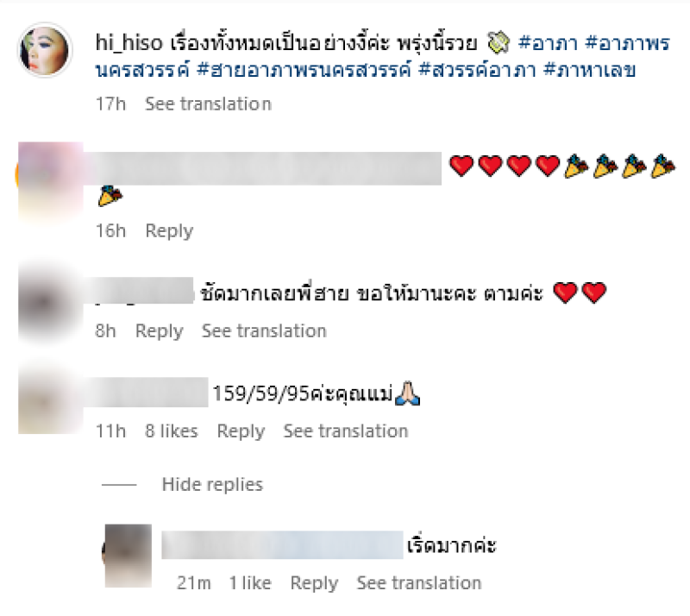See translation of the 8h comment
This screenshot has width=690, height=616.
[x=264, y=330]
